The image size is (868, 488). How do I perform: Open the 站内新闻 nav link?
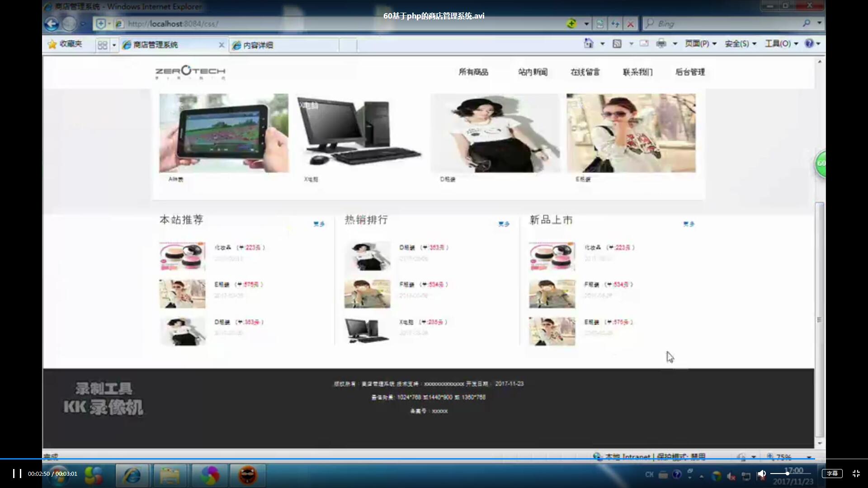point(533,72)
